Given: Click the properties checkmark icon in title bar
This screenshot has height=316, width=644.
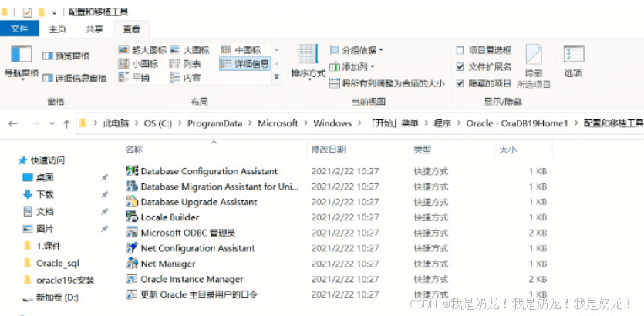Looking at the screenshot, I should [28, 13].
